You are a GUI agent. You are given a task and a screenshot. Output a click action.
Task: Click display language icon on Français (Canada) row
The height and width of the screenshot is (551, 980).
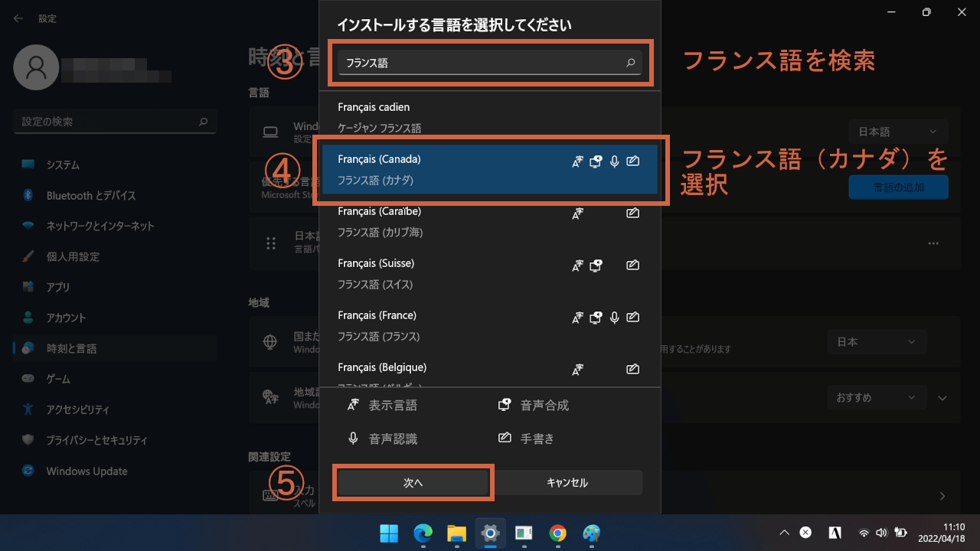[x=578, y=161]
